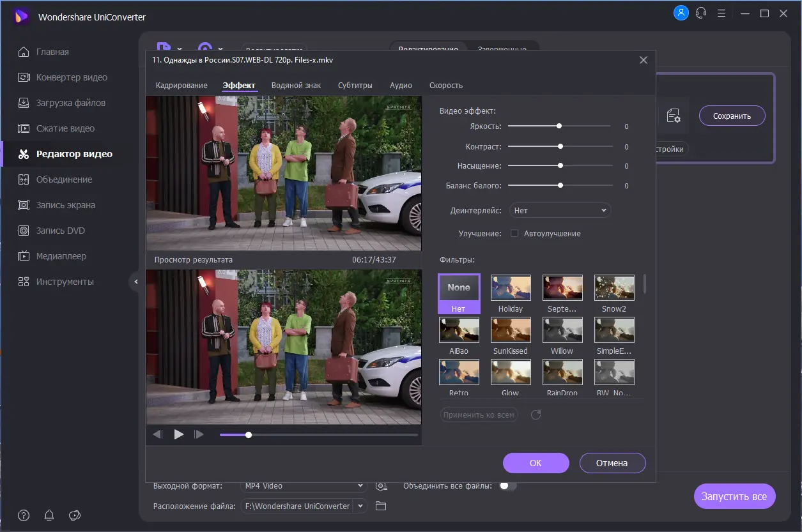The image size is (802, 532).
Task: Expand the file location path dropdown
Action: tap(361, 506)
